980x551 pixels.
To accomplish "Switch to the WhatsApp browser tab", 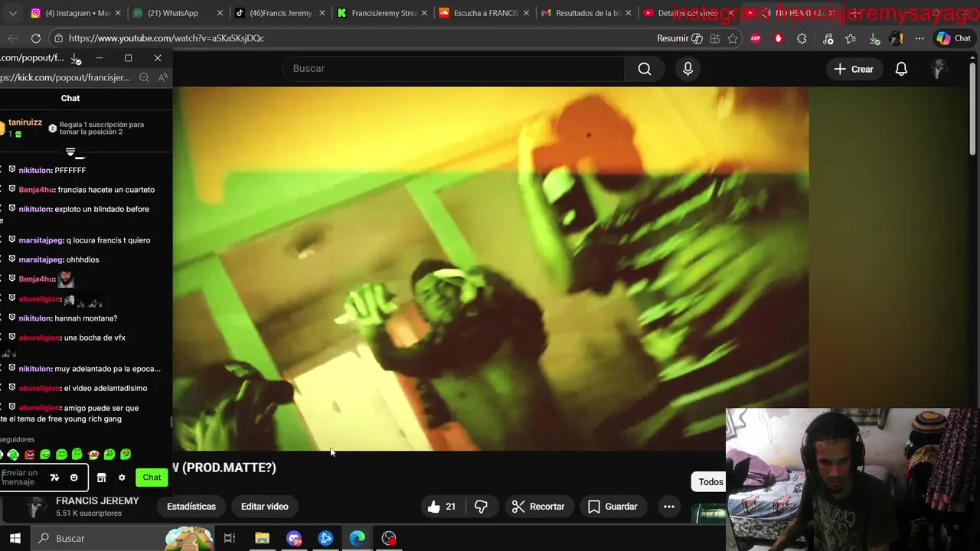I will 176,13.
